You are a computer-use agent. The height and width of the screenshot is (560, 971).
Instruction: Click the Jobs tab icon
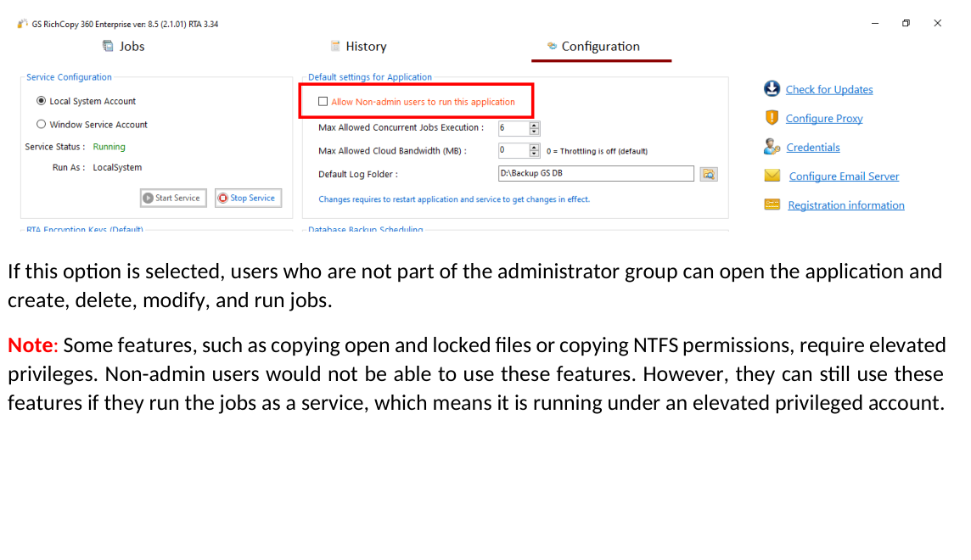coord(108,46)
